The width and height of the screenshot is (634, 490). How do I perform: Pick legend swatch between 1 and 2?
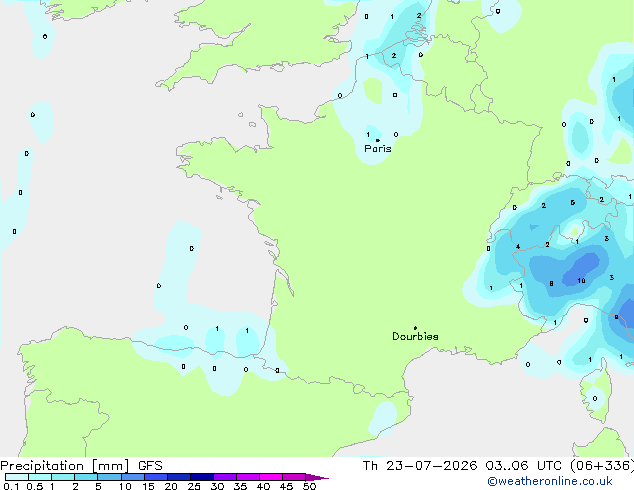tap(63, 477)
